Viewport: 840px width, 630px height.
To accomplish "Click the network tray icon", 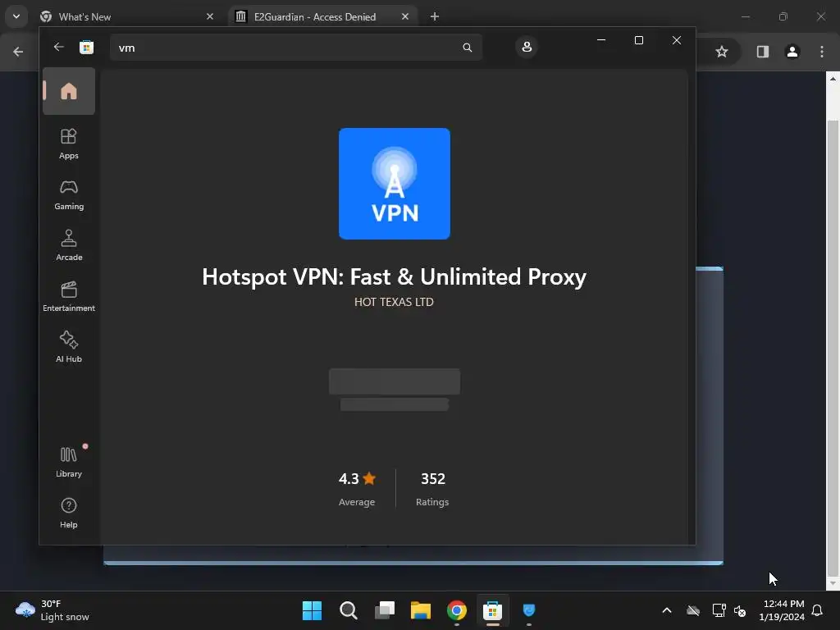I will 719,610.
